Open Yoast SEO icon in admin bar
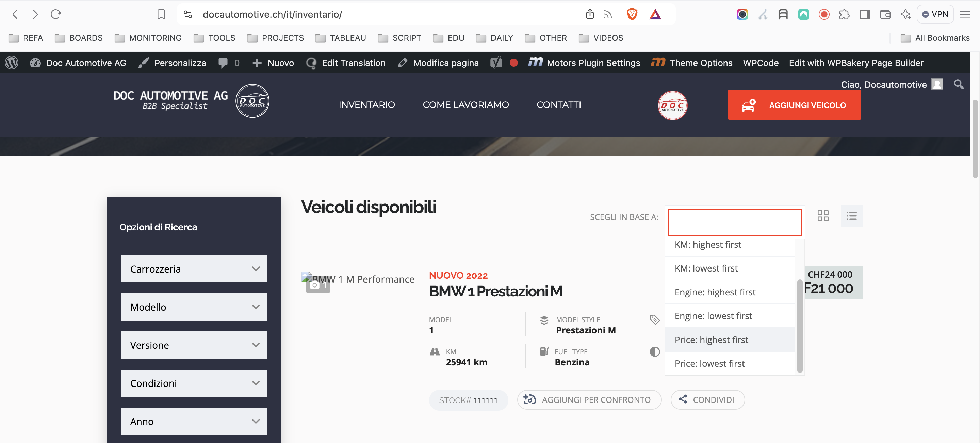 (496, 63)
